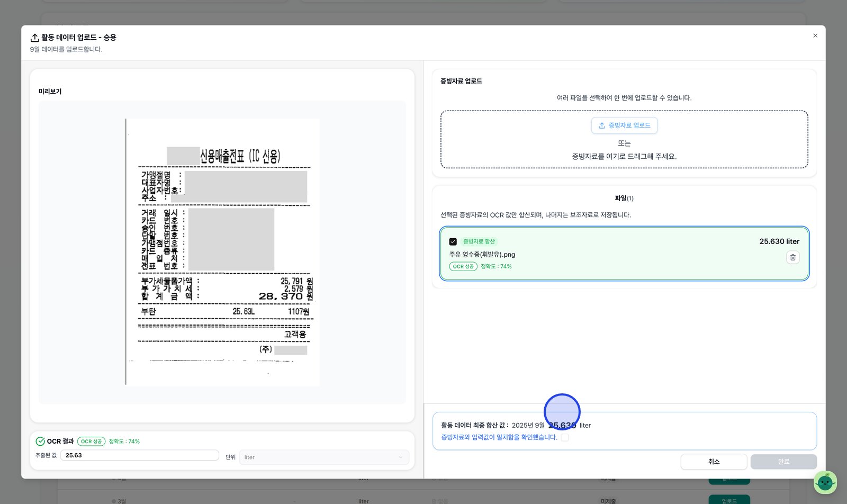
Task: Click the 25.630 liter value on file card
Action: click(779, 241)
